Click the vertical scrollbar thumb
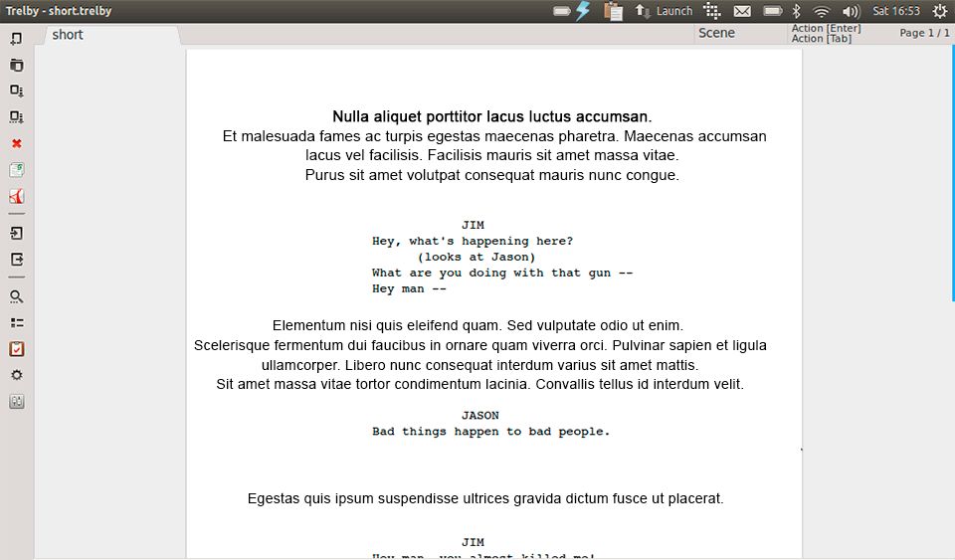Screen dimensions: 955x560 pyautogui.click(x=953, y=175)
